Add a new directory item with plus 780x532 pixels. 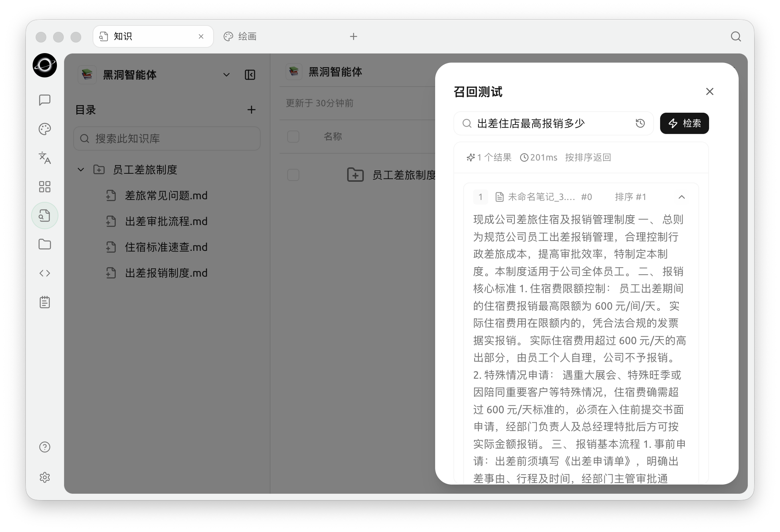coord(251,110)
